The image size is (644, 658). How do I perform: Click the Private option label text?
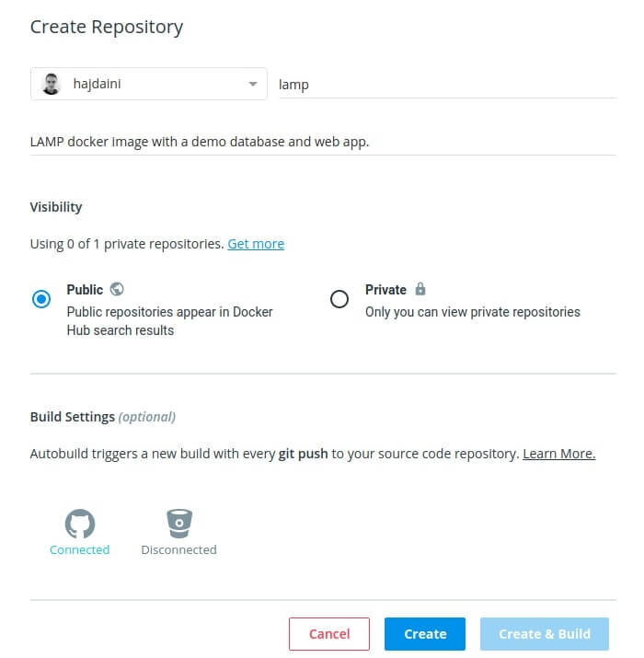(x=385, y=290)
